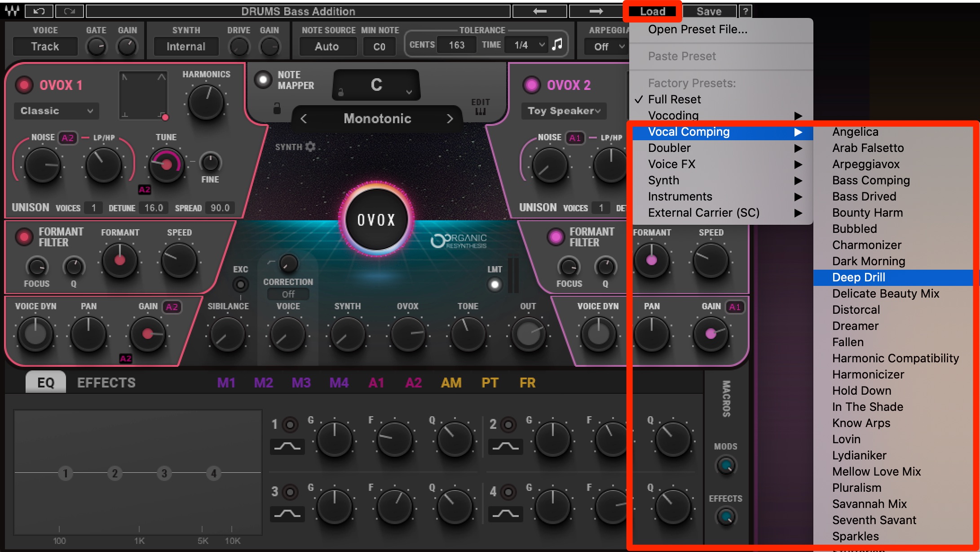Image resolution: width=980 pixels, height=552 pixels.
Task: Click the OVOX 1 DETUNE value 16.0
Action: pos(154,208)
